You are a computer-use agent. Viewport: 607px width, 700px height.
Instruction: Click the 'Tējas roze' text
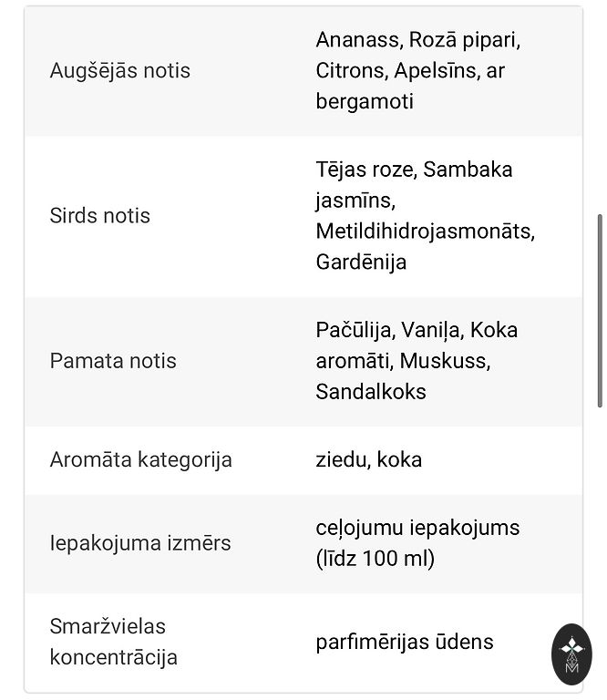(365, 170)
